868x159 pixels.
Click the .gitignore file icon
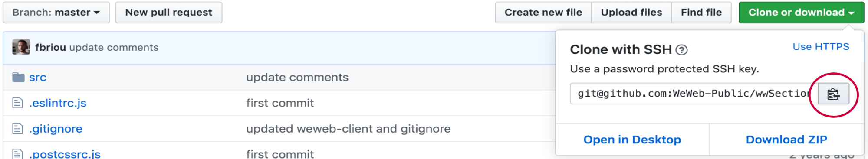[17, 129]
